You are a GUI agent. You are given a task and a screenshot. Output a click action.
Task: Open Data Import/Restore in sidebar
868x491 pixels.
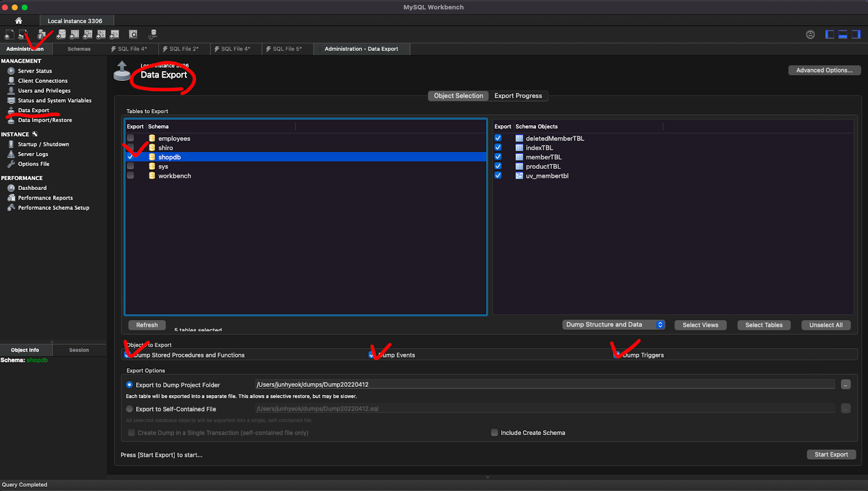(44, 120)
